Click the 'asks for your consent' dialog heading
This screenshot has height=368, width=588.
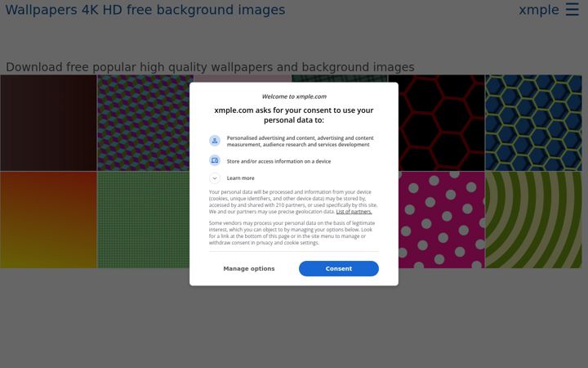tap(294, 115)
